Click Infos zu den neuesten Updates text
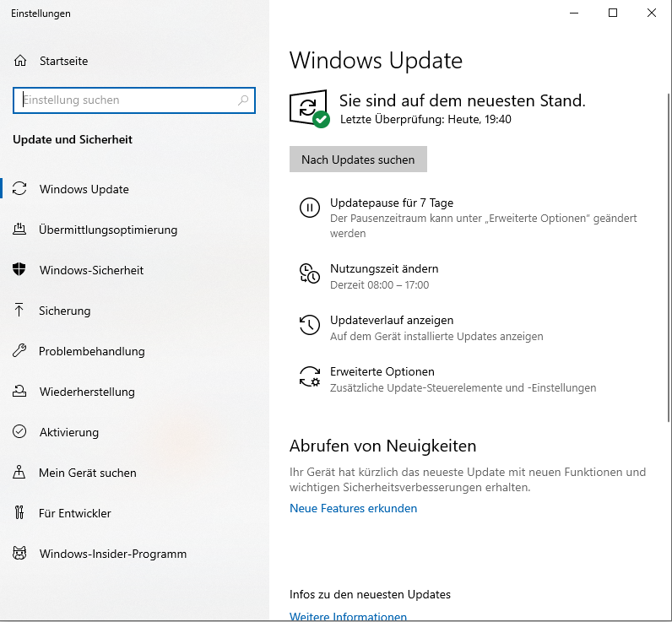The image size is (672, 622). pos(370,595)
